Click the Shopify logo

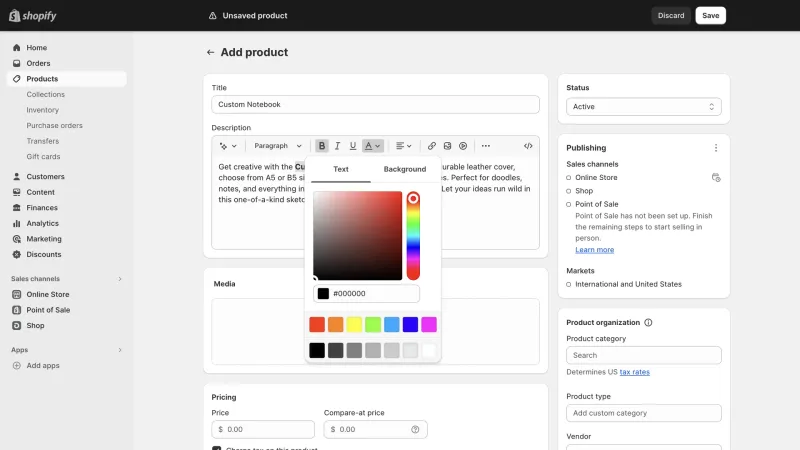pos(33,16)
